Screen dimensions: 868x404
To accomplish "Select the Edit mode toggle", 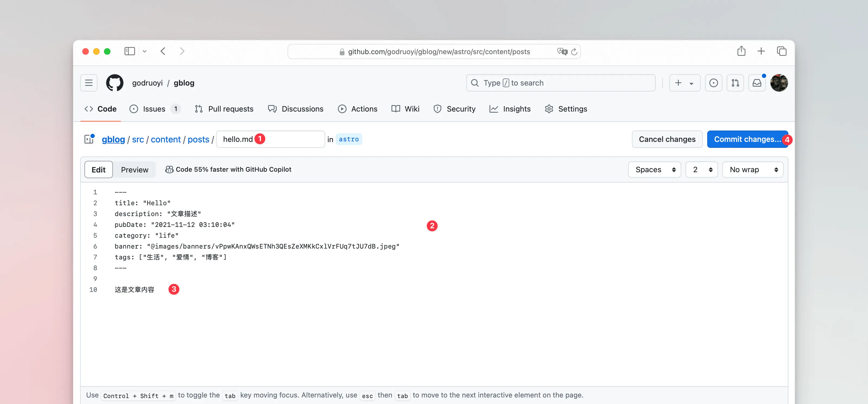I will click(x=98, y=170).
